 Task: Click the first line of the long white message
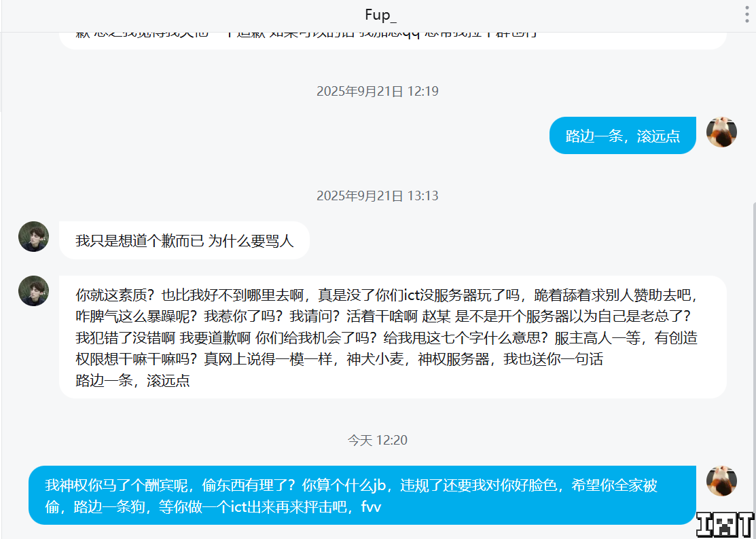click(387, 295)
